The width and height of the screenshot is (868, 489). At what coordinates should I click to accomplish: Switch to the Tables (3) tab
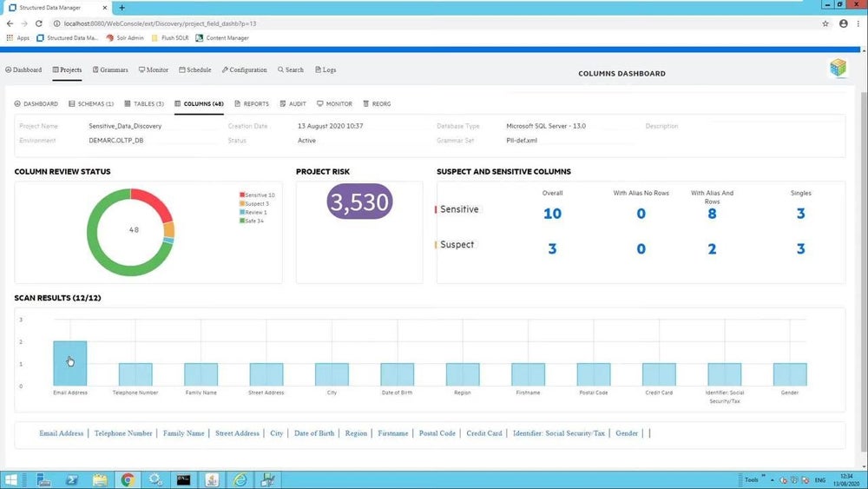tap(143, 103)
